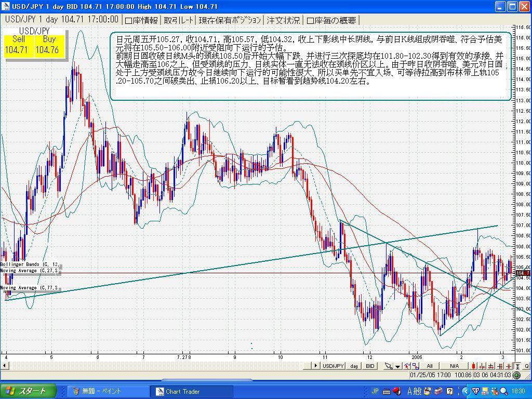The image size is (532, 399).
Task: Toggle the BID price type button
Action: (370, 366)
